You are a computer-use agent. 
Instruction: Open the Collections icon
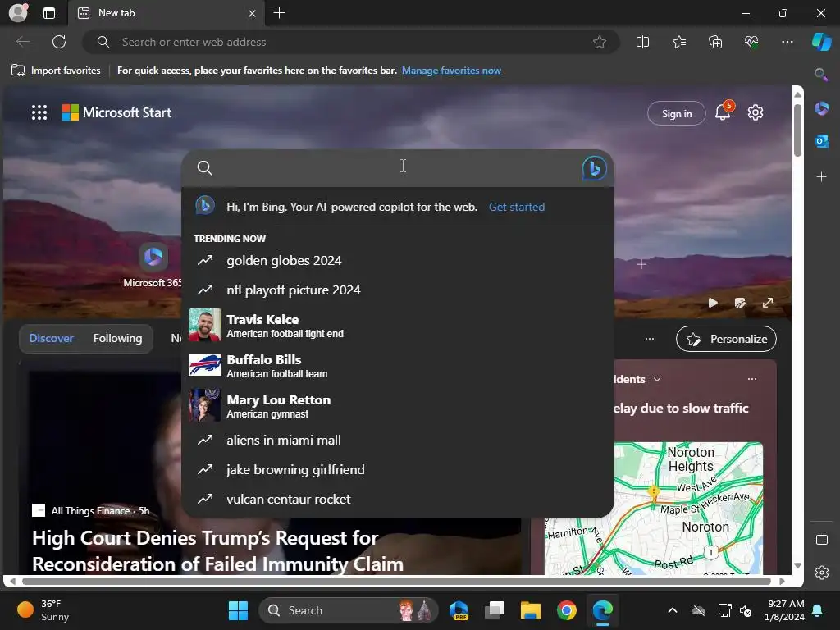coord(715,42)
